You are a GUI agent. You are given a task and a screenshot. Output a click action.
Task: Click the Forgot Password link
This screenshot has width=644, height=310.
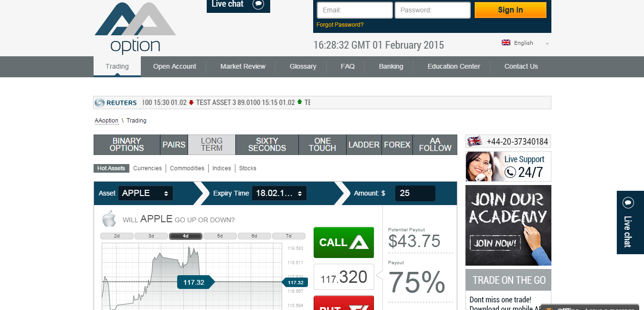(340, 25)
